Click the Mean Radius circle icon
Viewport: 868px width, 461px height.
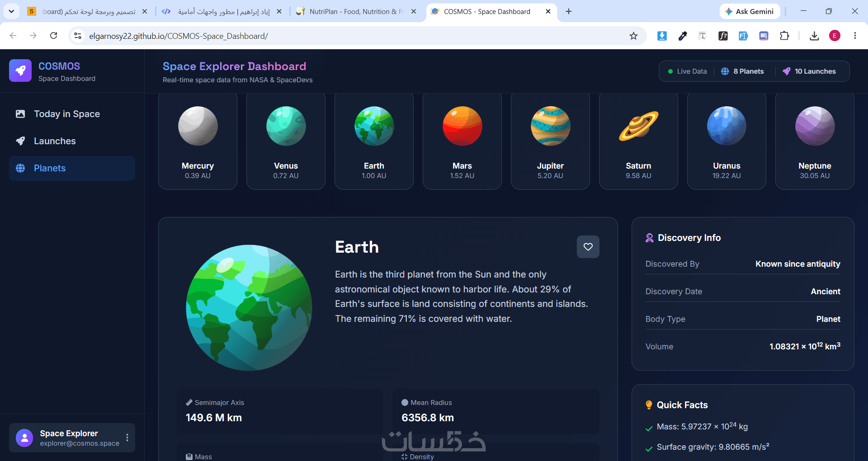(x=405, y=403)
